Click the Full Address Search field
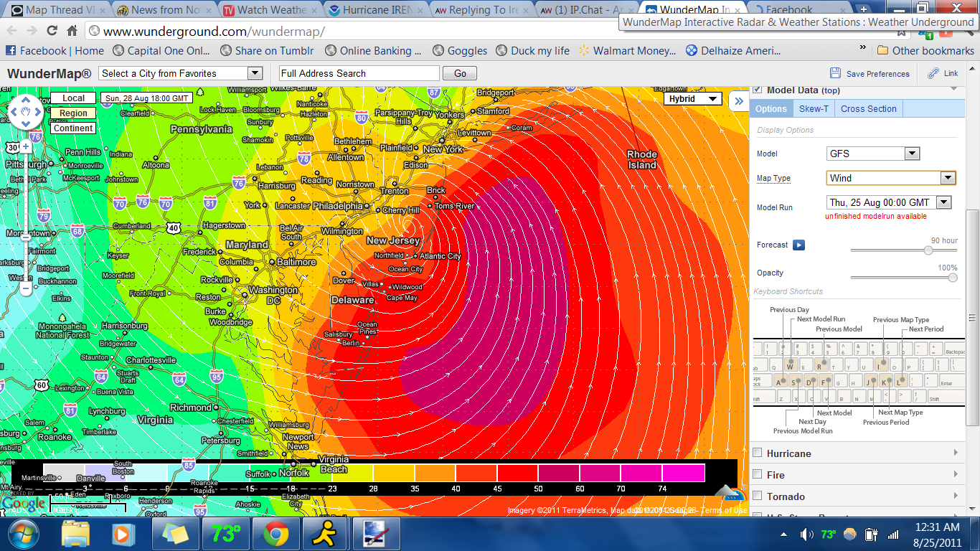This screenshot has width=980, height=551. [x=359, y=73]
